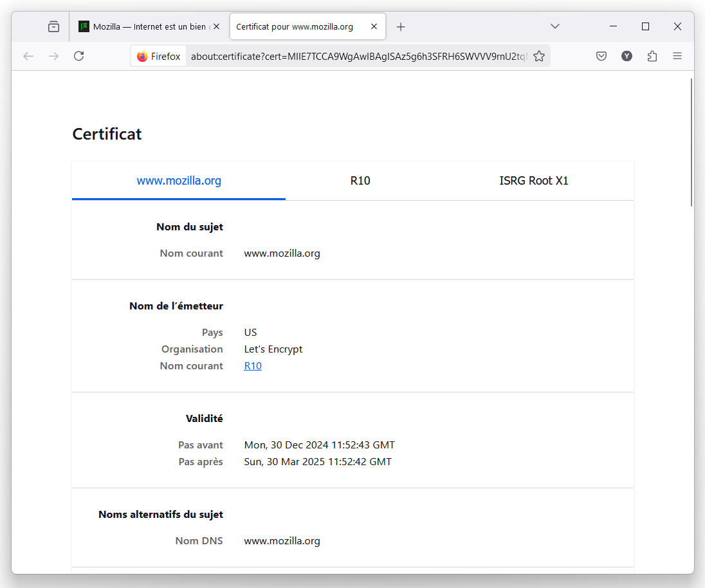Click the vertical page scrollbar
Image resolution: width=705 pixels, height=588 pixels.
click(x=691, y=142)
